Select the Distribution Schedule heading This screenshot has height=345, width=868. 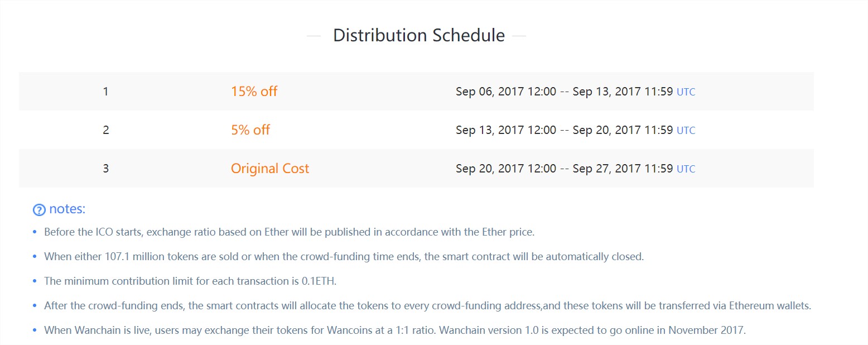419,36
